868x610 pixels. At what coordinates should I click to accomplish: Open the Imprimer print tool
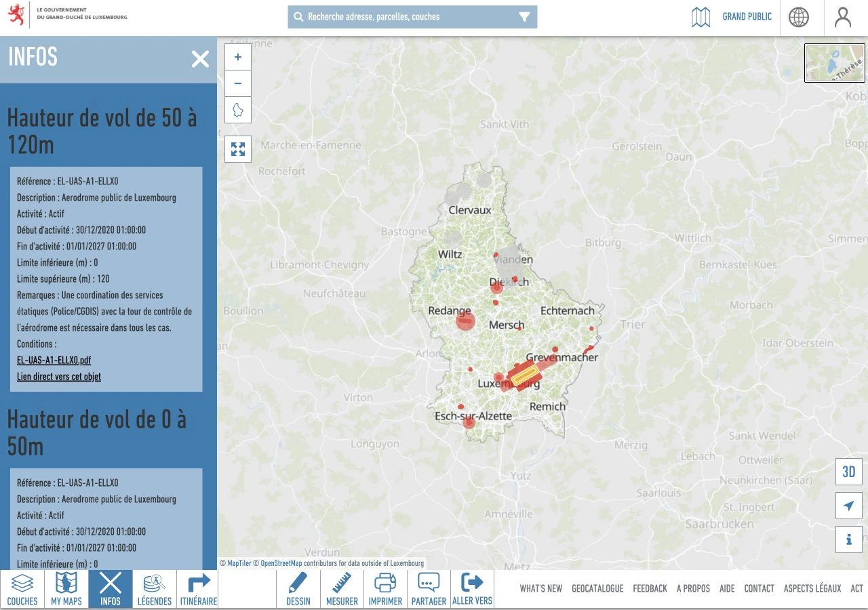(x=385, y=589)
